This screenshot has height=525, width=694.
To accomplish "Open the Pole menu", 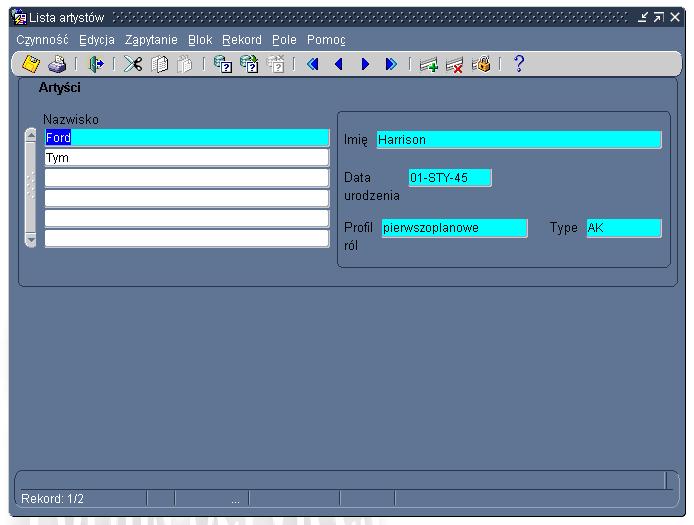I will point(284,40).
